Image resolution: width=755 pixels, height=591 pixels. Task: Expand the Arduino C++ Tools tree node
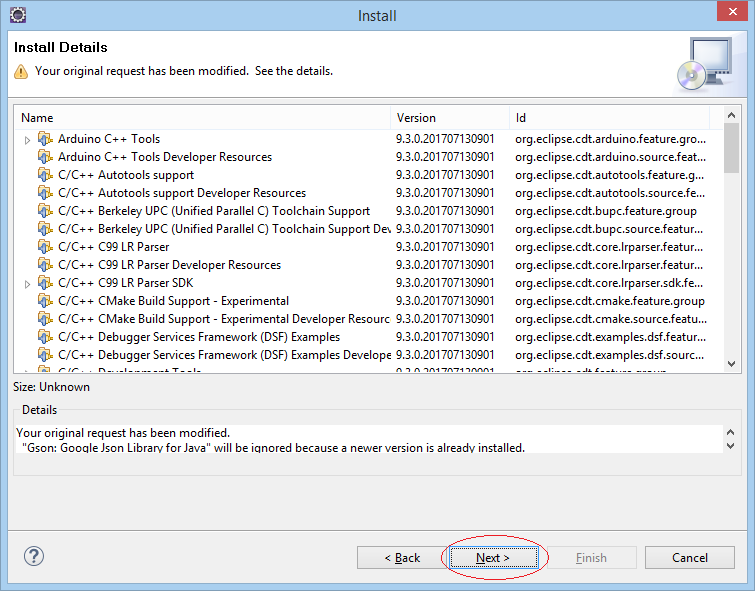(x=27, y=140)
